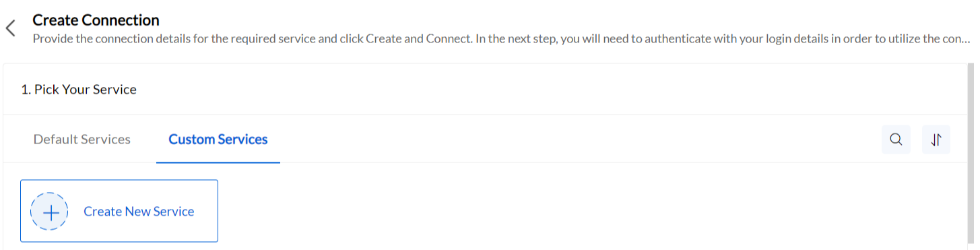This screenshot has height=250, width=980.
Task: Click the blue underline beneath Custom Services
Action: (218, 162)
